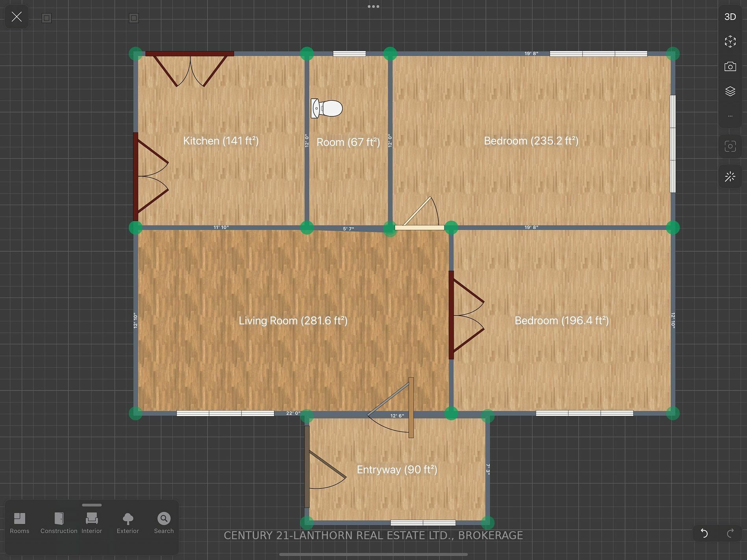
Task: Activate the magic wand auto tool
Action: point(730,177)
